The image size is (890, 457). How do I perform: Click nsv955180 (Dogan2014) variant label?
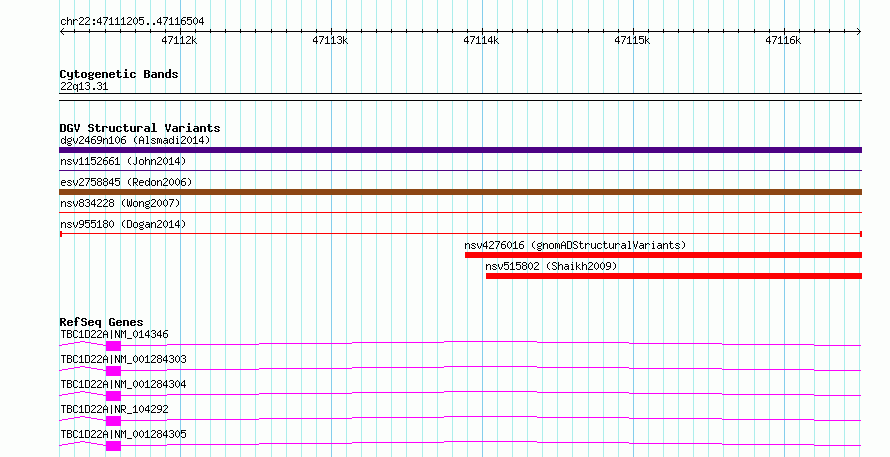(x=123, y=224)
